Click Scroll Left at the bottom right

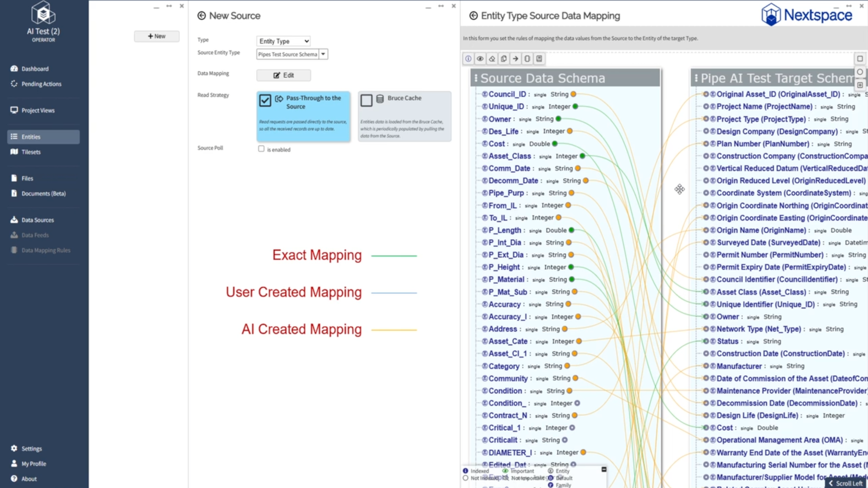click(x=846, y=483)
